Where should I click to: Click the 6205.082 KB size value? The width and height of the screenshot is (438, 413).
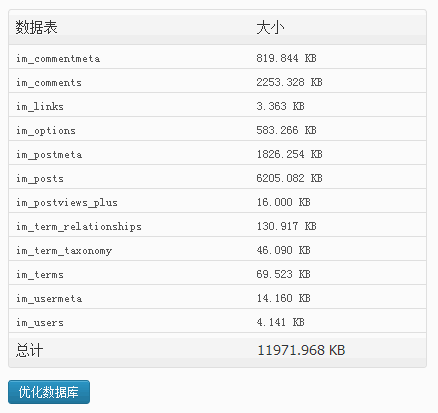click(289, 178)
